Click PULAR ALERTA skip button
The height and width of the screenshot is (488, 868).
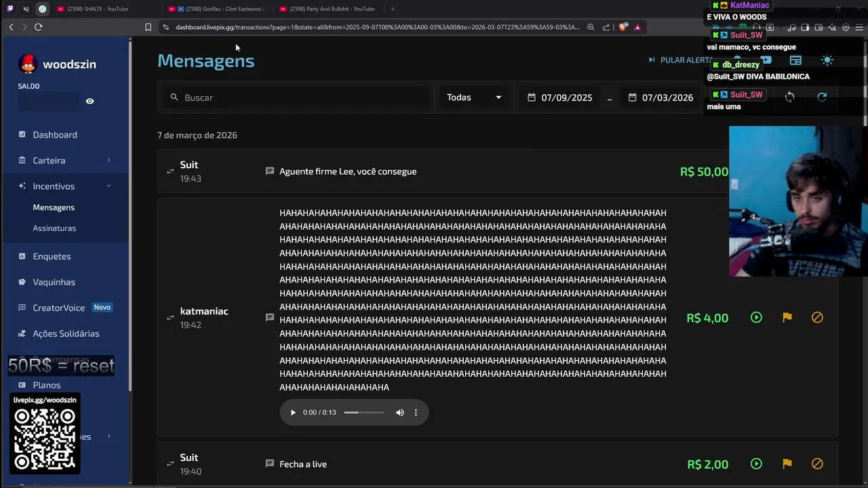point(679,60)
